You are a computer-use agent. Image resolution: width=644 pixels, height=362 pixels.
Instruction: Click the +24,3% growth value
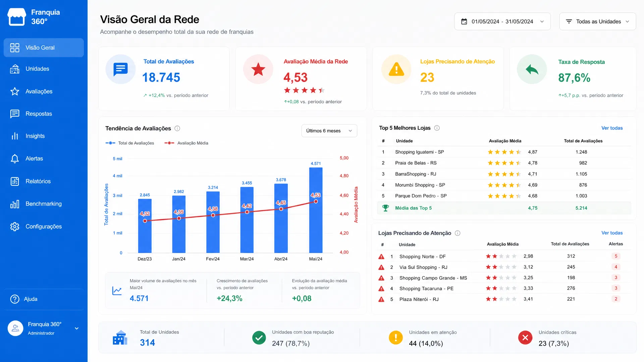229,298
